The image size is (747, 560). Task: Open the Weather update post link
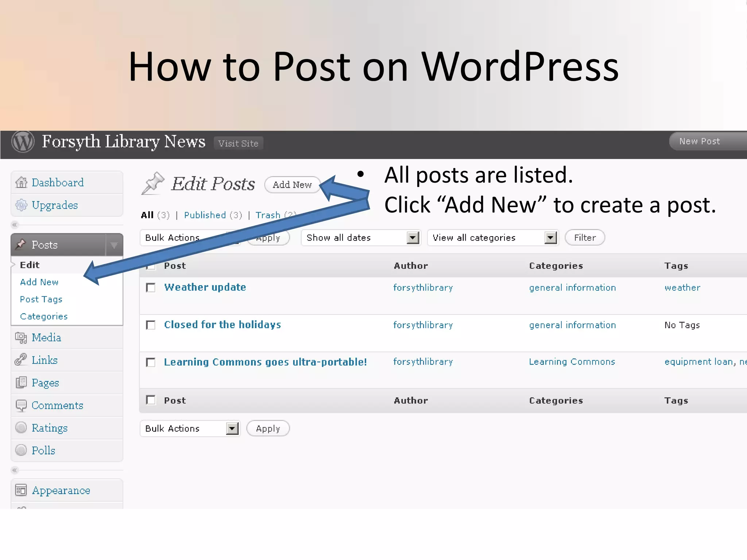(205, 287)
